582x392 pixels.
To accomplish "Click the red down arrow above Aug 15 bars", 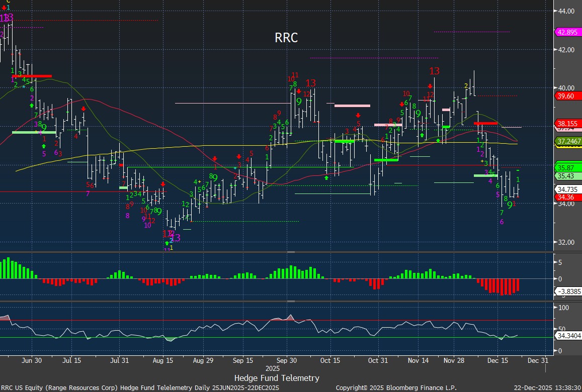I will pyautogui.click(x=162, y=184).
